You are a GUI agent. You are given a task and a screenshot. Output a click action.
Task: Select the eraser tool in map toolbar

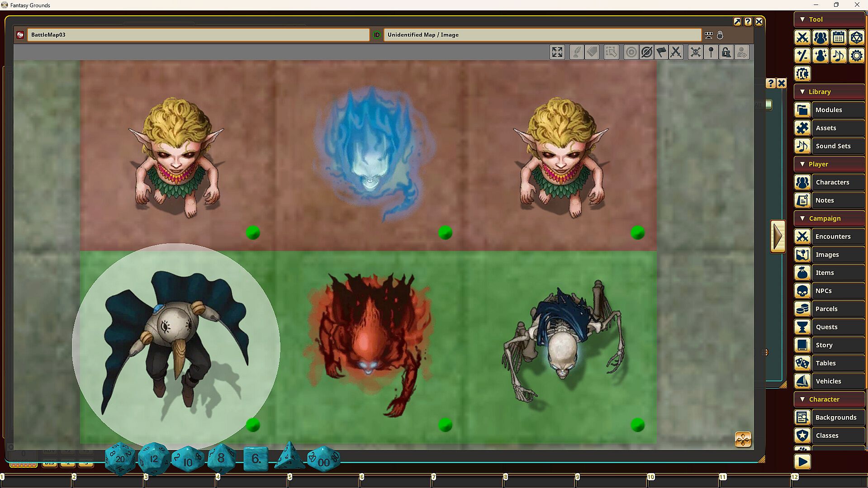point(592,52)
